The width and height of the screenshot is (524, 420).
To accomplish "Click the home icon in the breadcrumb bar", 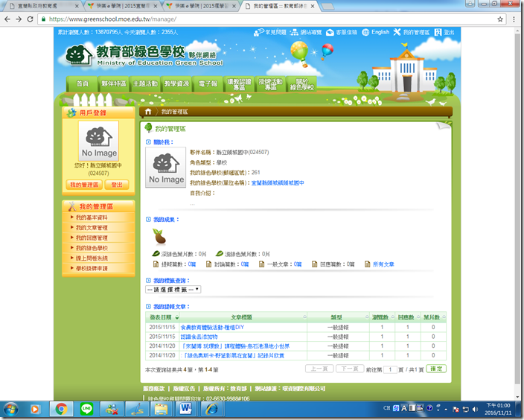I will point(148,111).
